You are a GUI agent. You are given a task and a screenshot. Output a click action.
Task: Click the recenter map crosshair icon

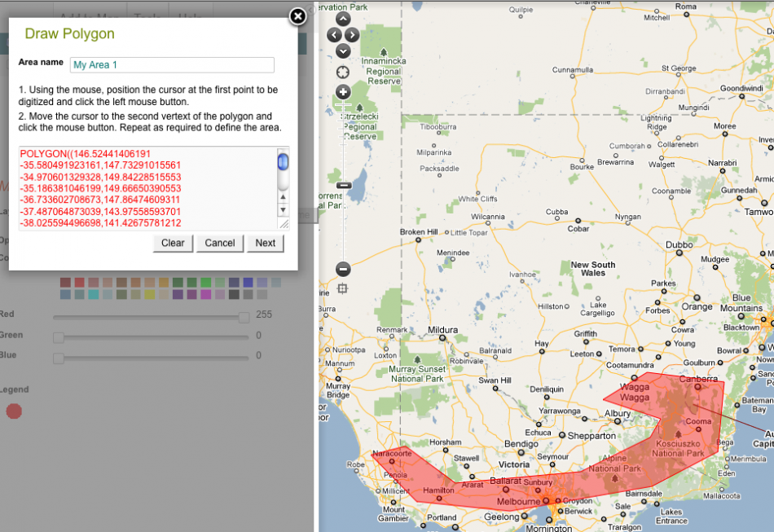click(x=343, y=72)
